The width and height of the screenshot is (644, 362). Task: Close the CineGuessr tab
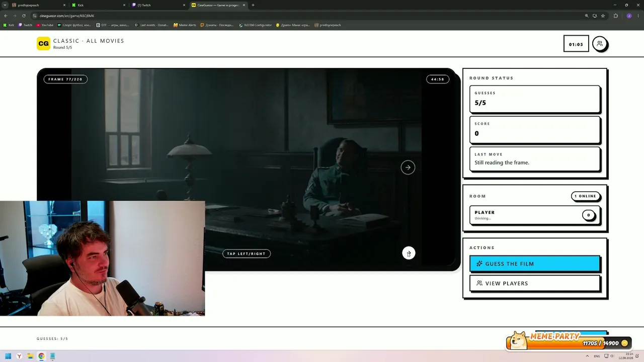click(x=244, y=5)
